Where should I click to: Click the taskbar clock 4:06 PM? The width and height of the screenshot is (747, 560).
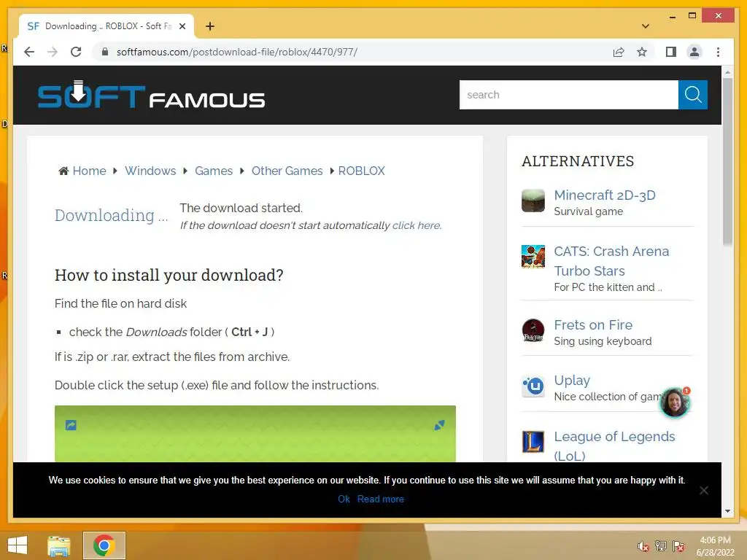[715, 546]
